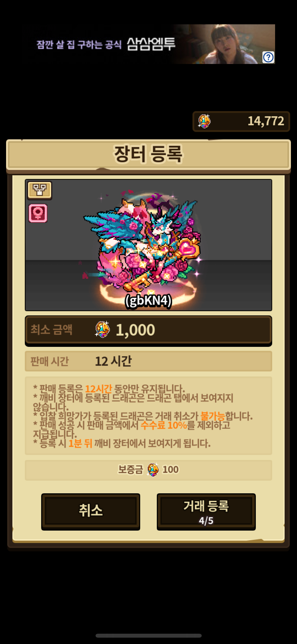Image resolution: width=297 pixels, height=644 pixels.
Task: Tap the 장터 등록 title header
Action: [x=148, y=154]
